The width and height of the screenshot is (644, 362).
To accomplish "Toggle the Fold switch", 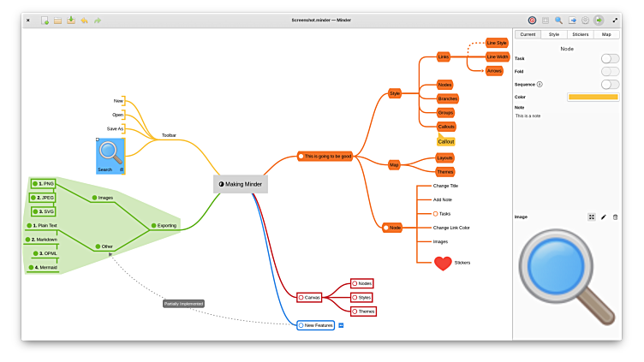I will click(x=610, y=71).
